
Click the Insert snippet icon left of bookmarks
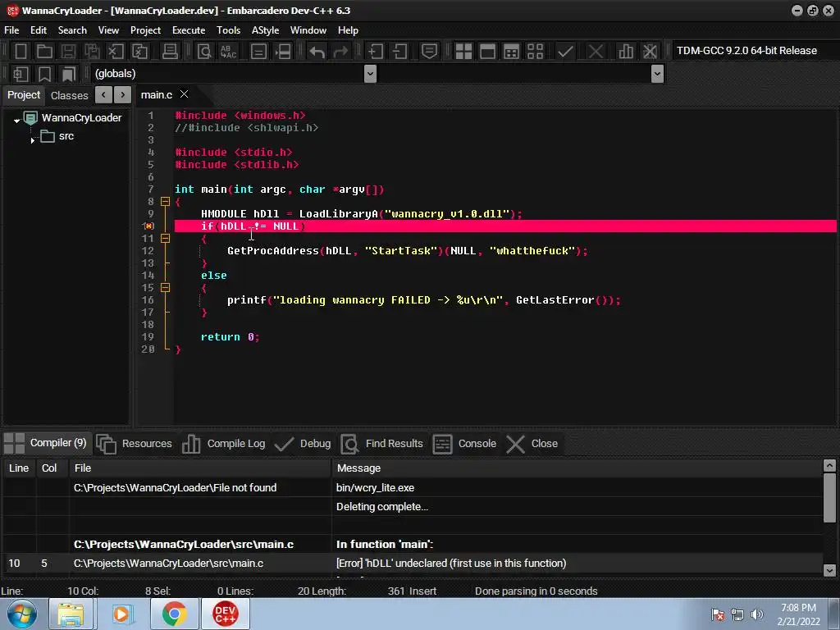coord(21,74)
